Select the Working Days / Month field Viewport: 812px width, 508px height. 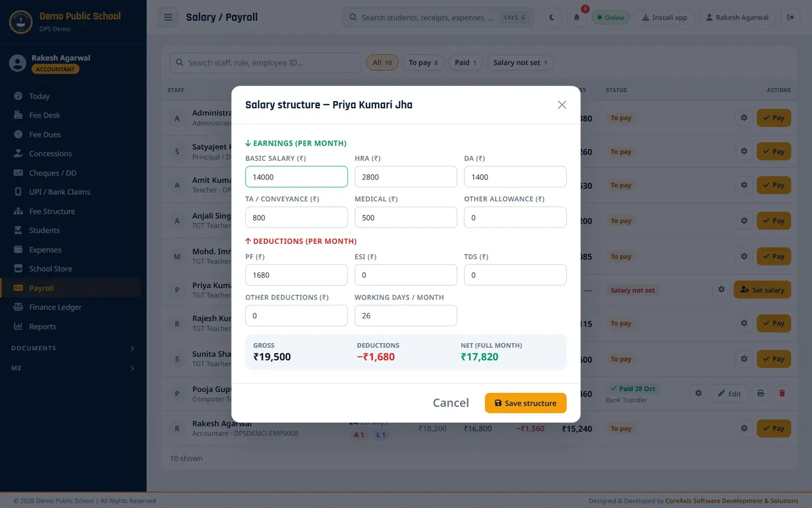(406, 316)
